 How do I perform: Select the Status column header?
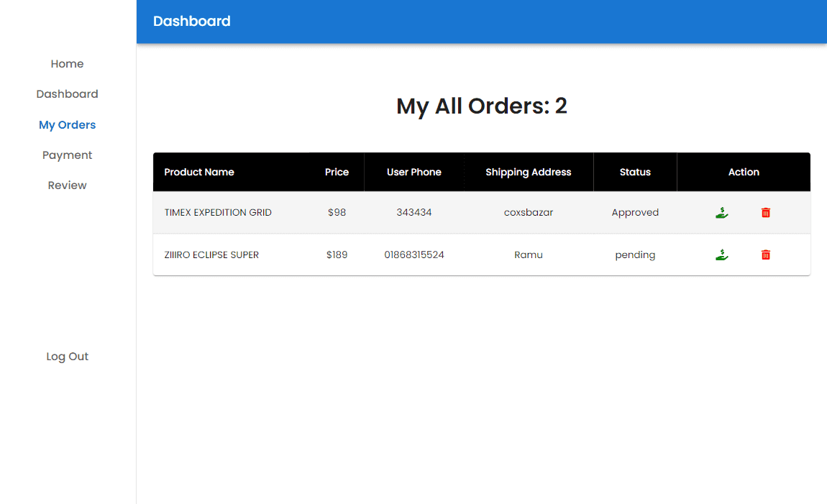[635, 172]
